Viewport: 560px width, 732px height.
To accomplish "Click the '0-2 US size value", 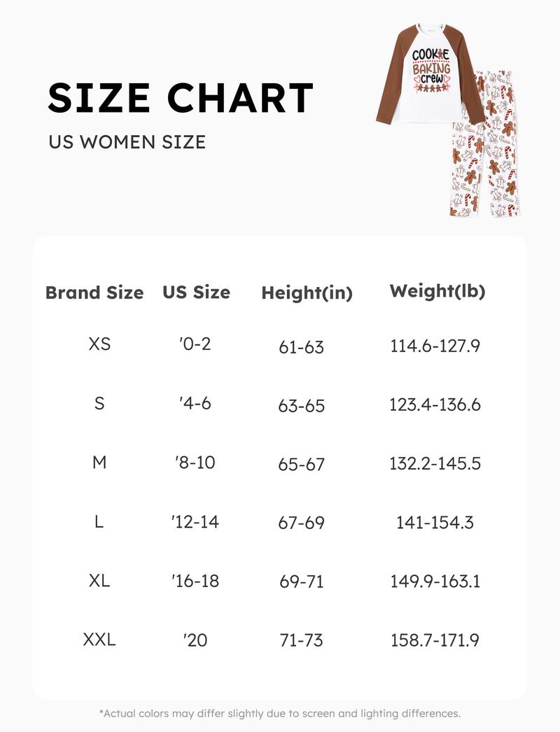I will click(195, 344).
